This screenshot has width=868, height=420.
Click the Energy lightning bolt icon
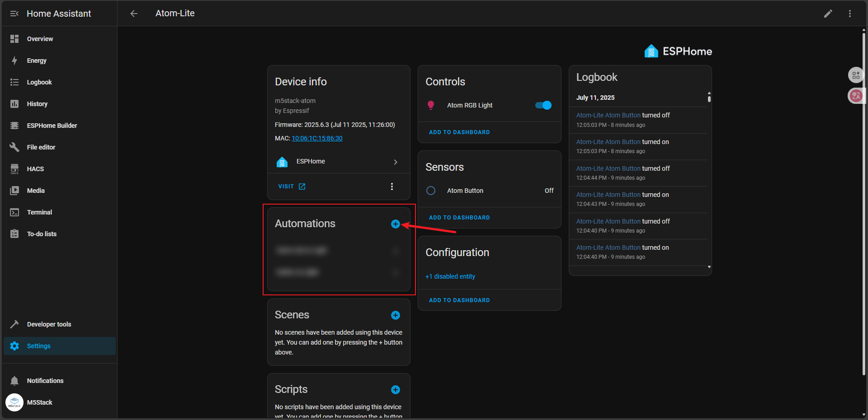coord(14,61)
